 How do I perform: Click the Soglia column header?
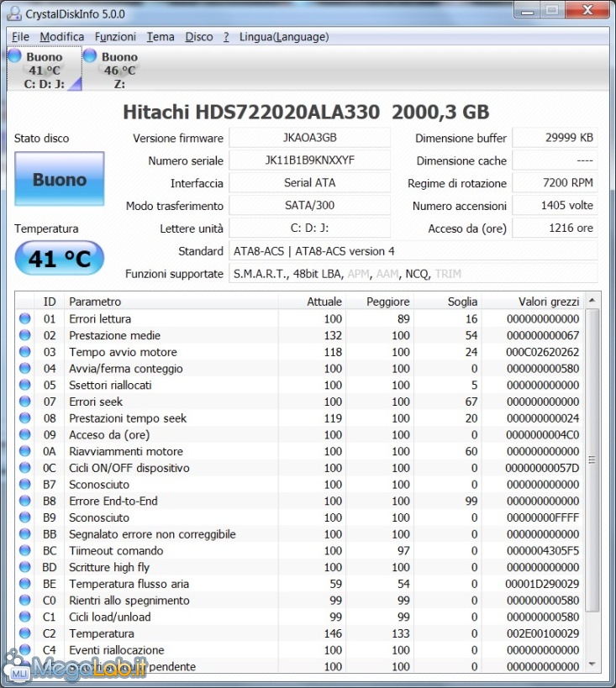coord(448,302)
